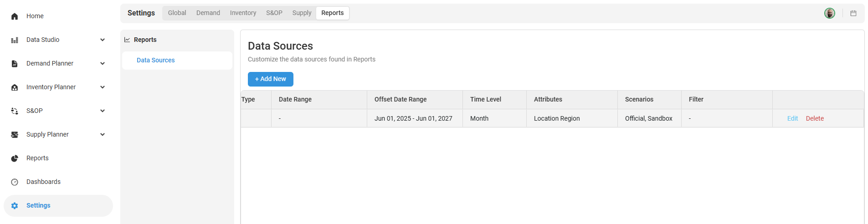Click the Inventory Planner warehouse icon

click(x=15, y=87)
